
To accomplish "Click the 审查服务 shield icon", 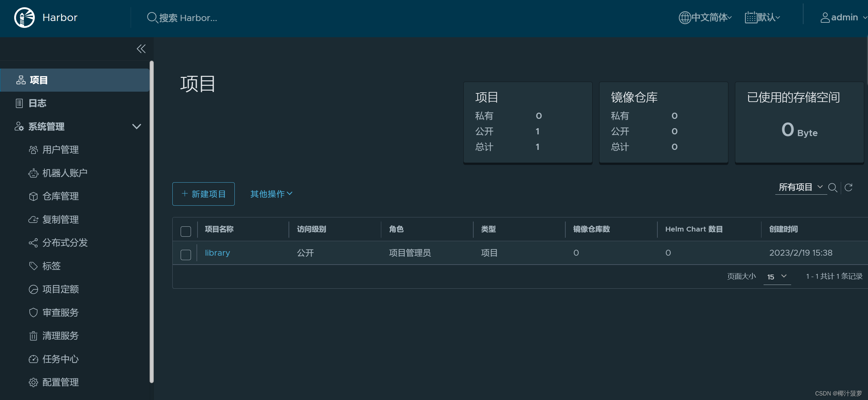I will tap(33, 312).
